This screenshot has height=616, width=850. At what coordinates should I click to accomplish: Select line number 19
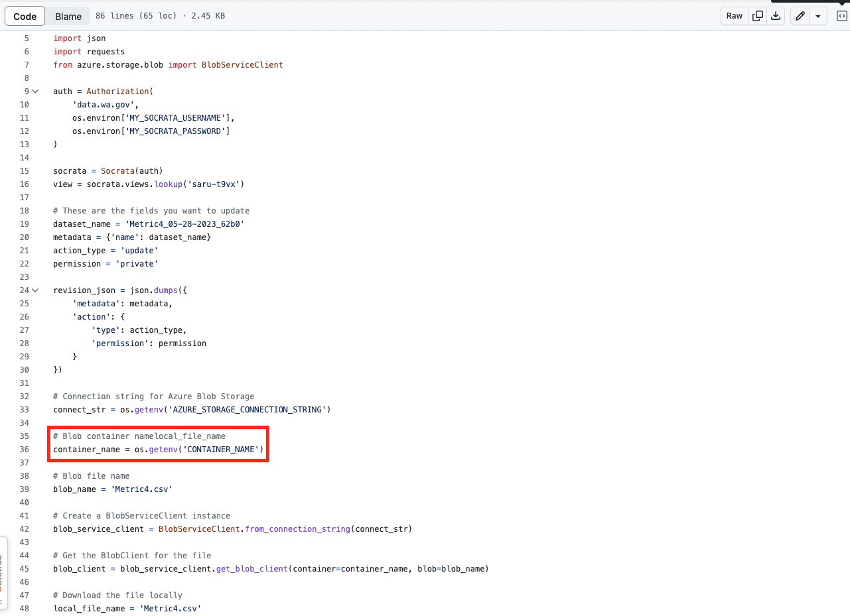25,224
